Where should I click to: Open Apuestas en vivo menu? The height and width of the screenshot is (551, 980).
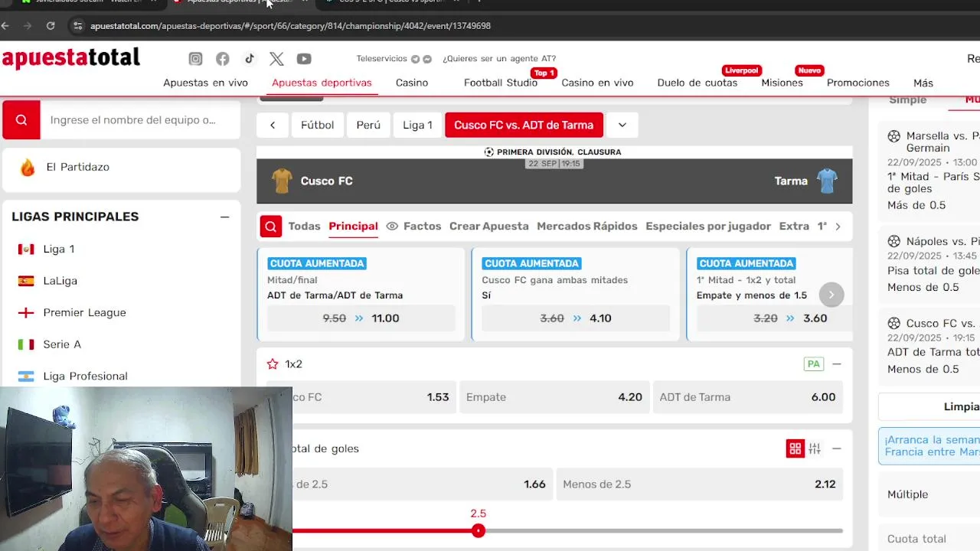click(x=205, y=83)
